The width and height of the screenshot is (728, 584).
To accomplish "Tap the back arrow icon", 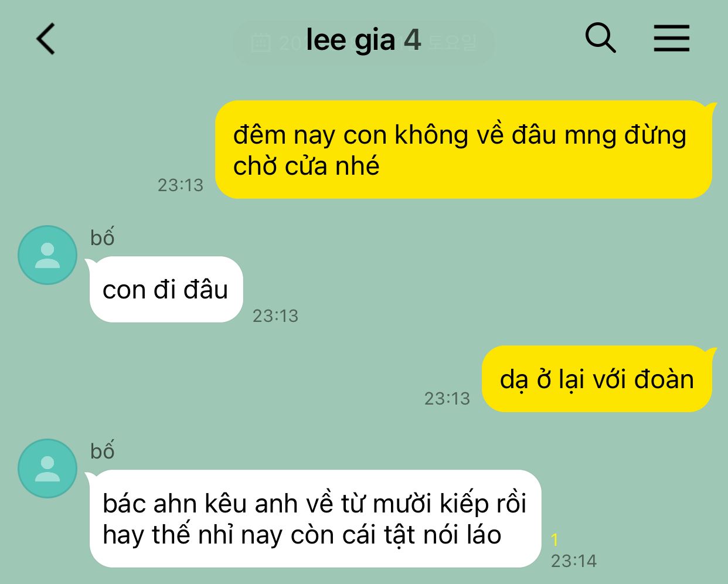I will click(46, 39).
